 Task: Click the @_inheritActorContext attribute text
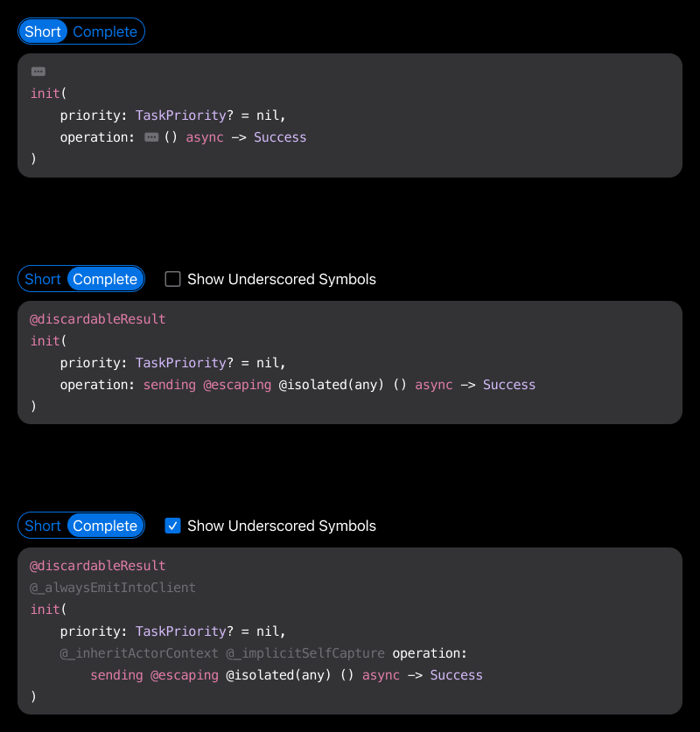point(139,653)
